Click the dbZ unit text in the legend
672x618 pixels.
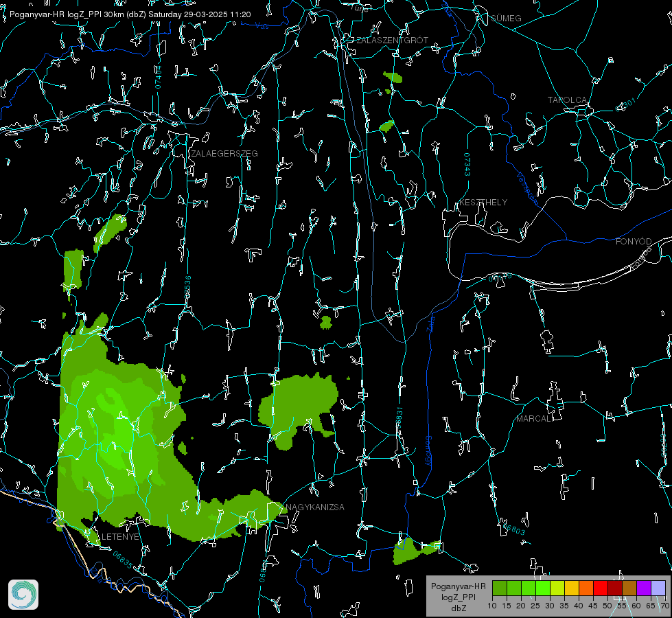[459, 608]
